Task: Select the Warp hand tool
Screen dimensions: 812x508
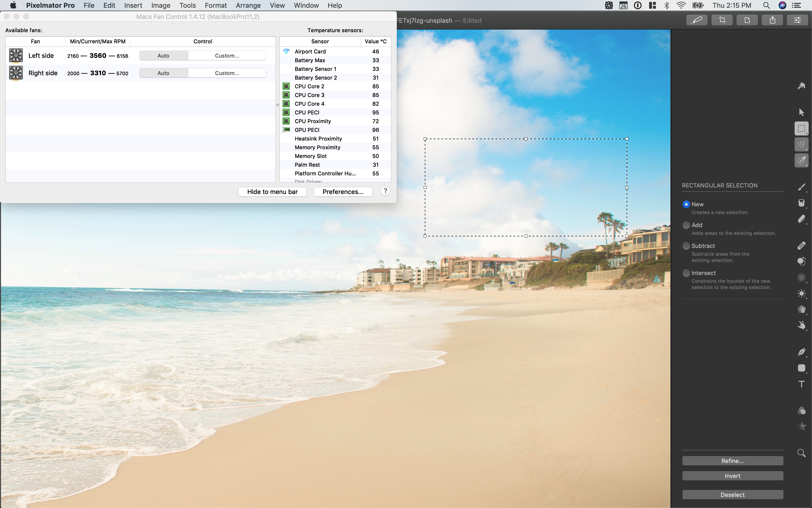Action: point(801,326)
